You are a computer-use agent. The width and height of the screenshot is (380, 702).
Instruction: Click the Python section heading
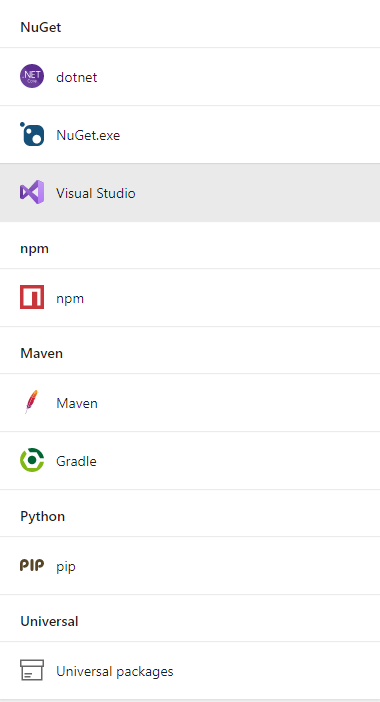(x=43, y=516)
